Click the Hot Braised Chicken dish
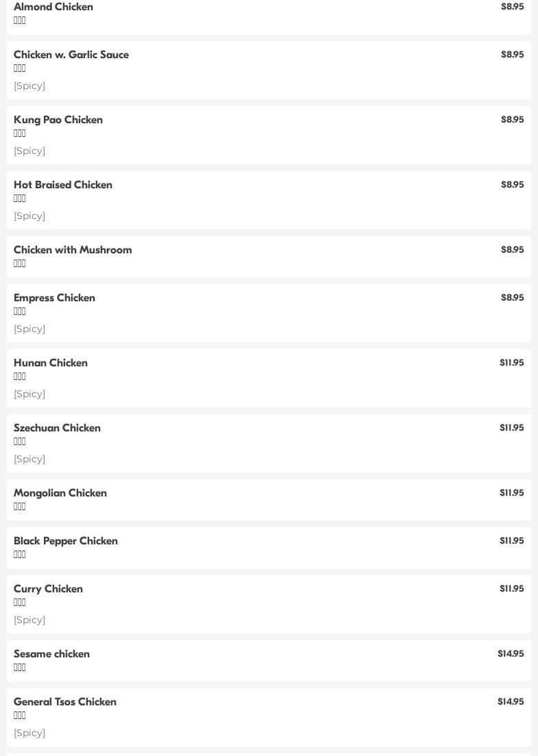The height and width of the screenshot is (756, 538). click(x=63, y=185)
